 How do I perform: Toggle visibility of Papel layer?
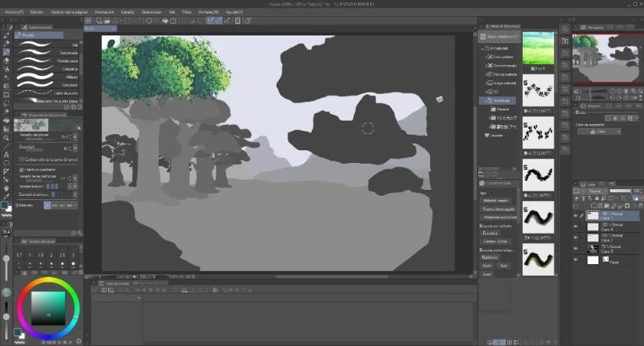576,260
